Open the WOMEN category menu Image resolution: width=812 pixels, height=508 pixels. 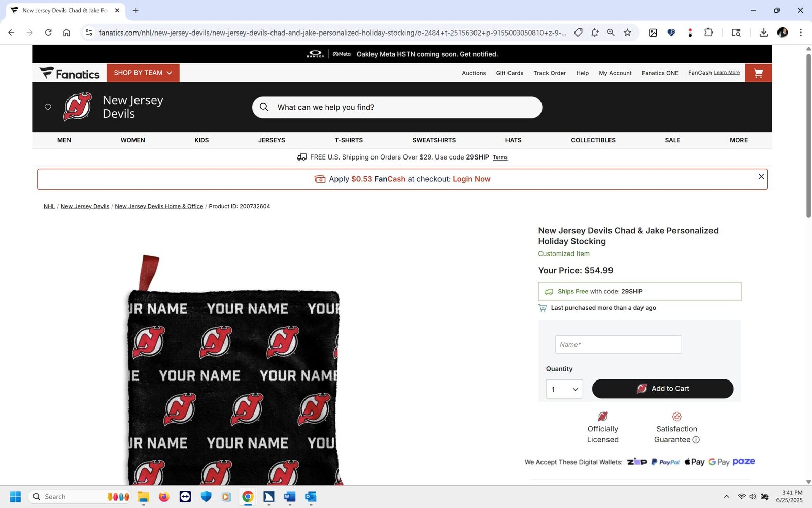pos(133,140)
